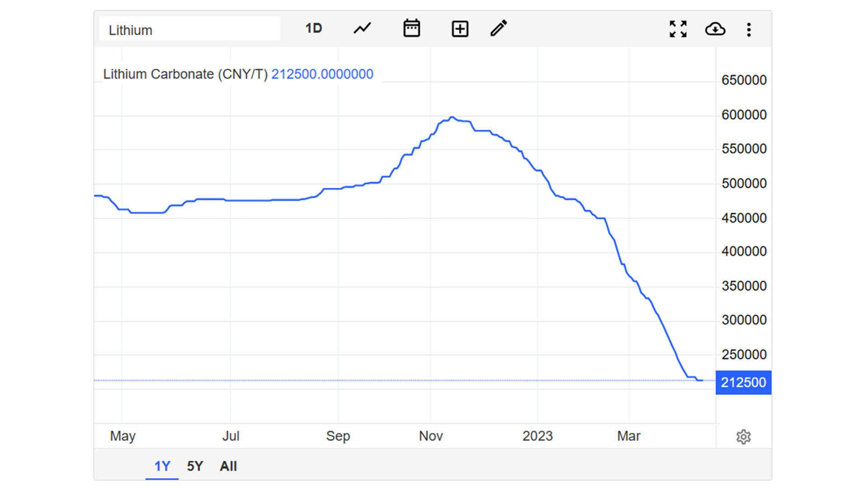Add a comparison with the plus icon
This screenshot has width=868, height=488.
pyautogui.click(x=460, y=29)
